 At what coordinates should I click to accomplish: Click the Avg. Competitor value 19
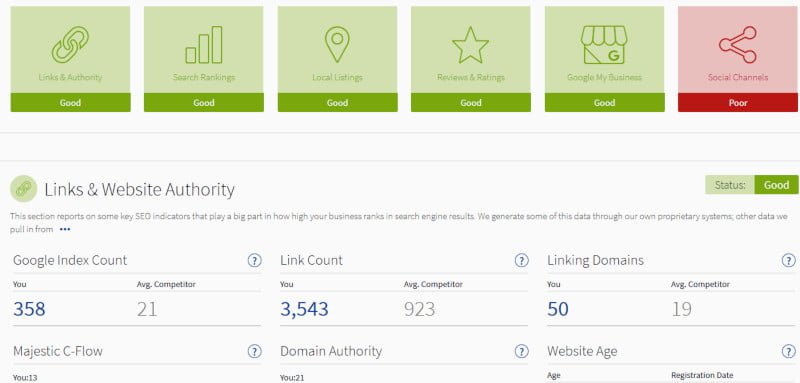[x=681, y=309]
